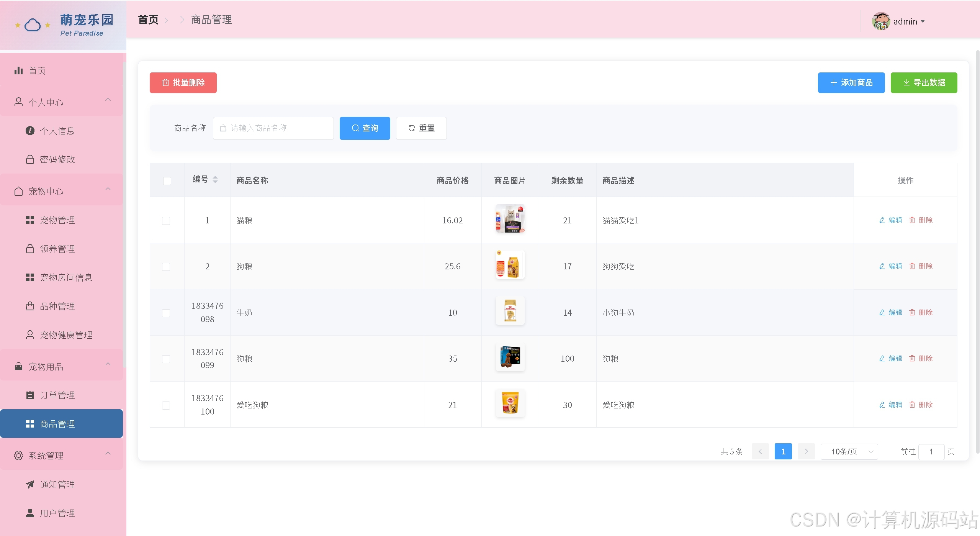The width and height of the screenshot is (980, 536).
Task: Select page 1 in pagination
Action: tap(783, 451)
